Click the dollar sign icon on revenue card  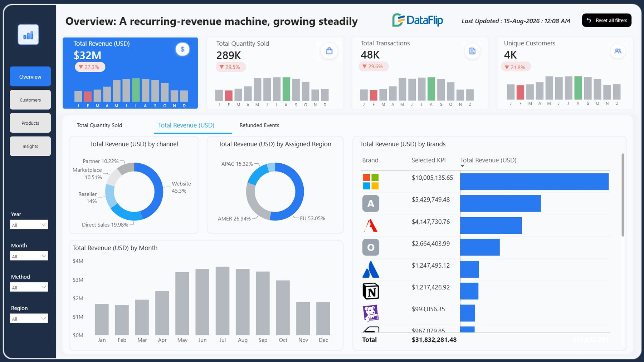(182, 49)
